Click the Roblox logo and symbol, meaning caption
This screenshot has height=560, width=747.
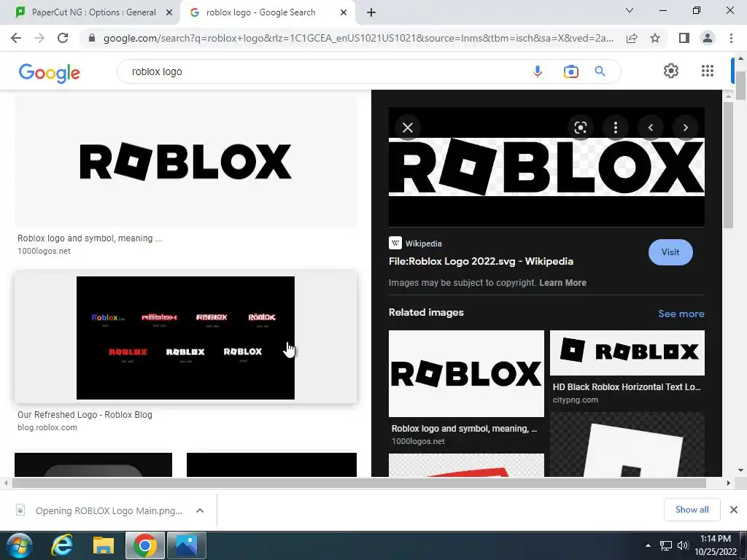[90, 238]
